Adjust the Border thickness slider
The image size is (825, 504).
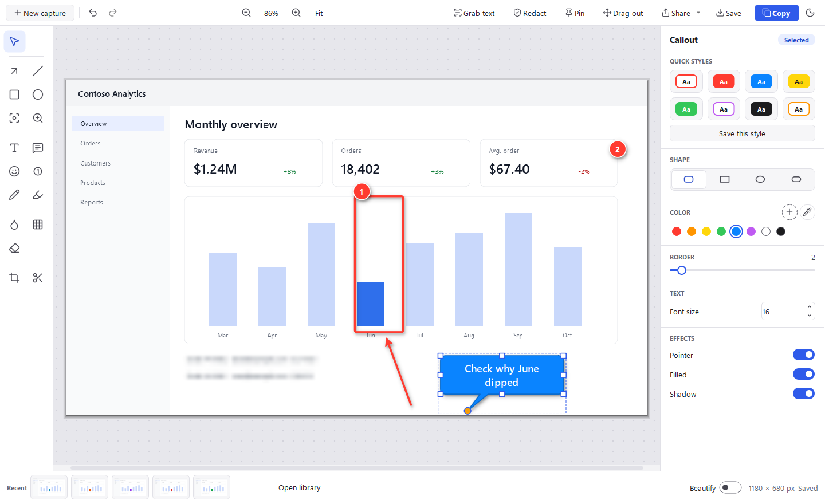(742, 270)
